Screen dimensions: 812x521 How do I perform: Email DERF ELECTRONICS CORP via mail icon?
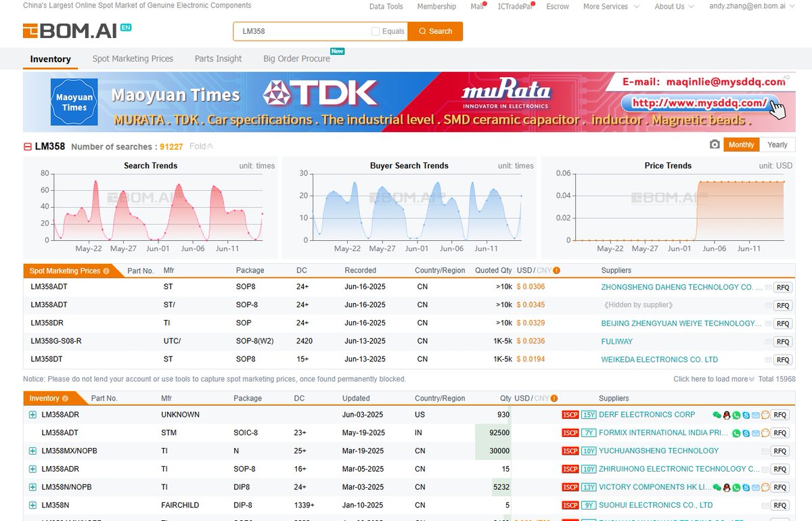[x=756, y=415]
